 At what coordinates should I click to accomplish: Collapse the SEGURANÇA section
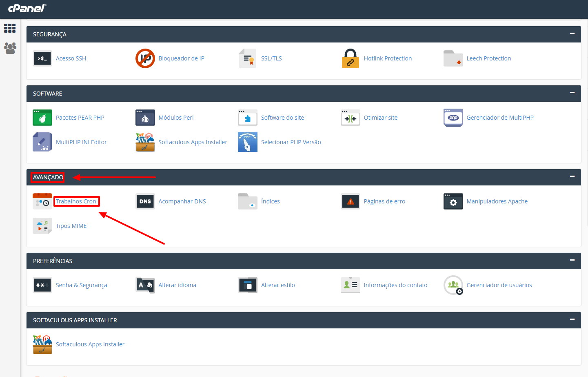coord(572,33)
